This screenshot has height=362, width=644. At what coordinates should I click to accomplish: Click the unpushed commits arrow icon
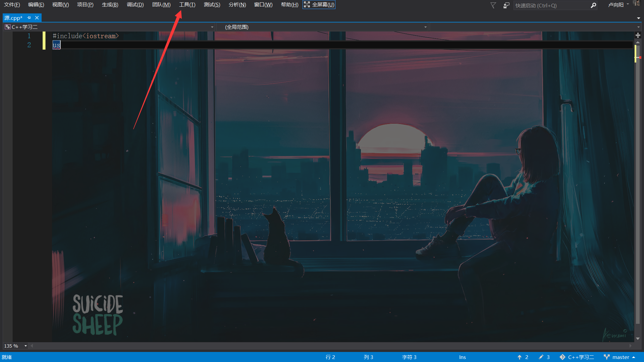pyautogui.click(x=520, y=357)
